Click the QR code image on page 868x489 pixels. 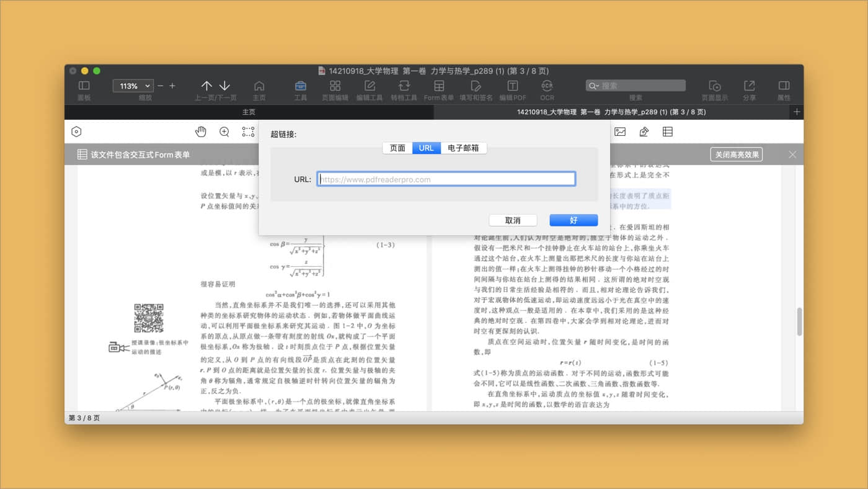click(x=149, y=318)
